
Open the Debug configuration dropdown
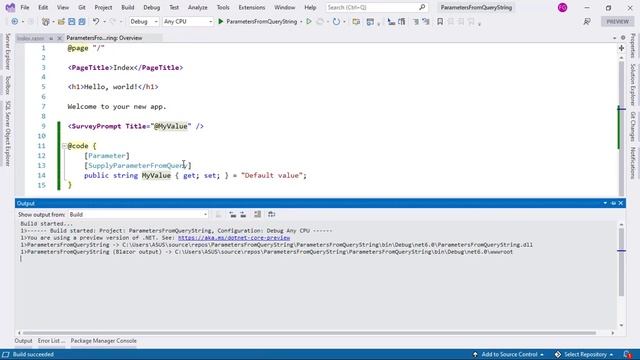click(144, 22)
